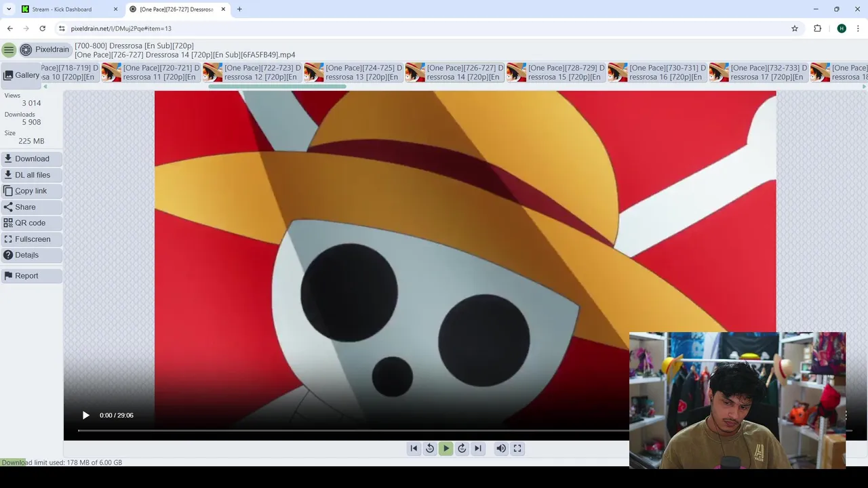Screen dimensions: 868x488
Task: Toggle fullscreen in bottom toolbar
Action: pos(517,448)
